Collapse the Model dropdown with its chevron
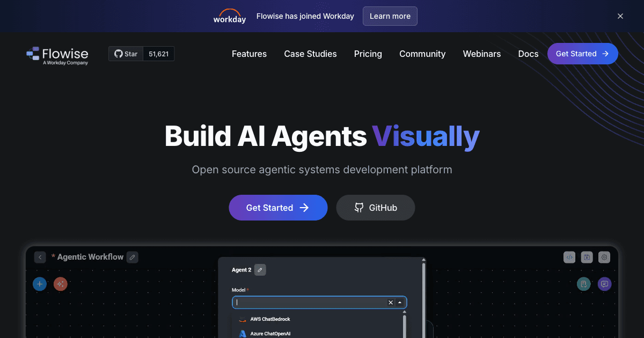Viewport: 644px width, 338px height. pos(399,302)
